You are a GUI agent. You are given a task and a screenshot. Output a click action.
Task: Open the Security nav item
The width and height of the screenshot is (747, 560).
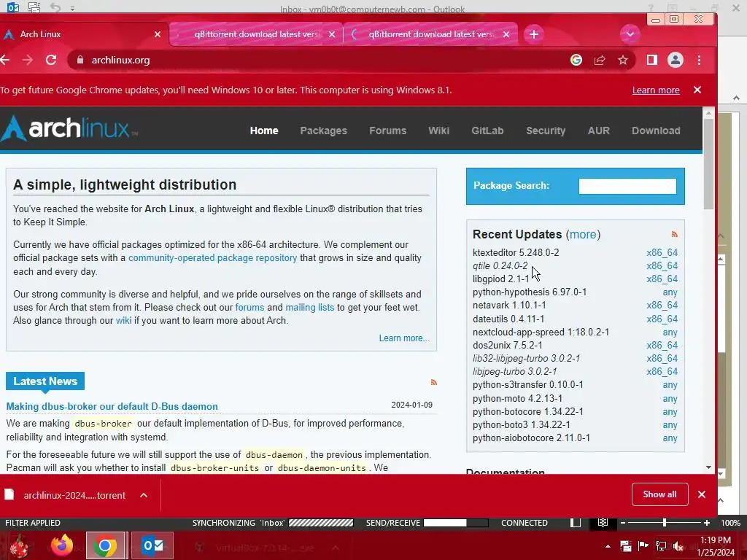tap(546, 131)
